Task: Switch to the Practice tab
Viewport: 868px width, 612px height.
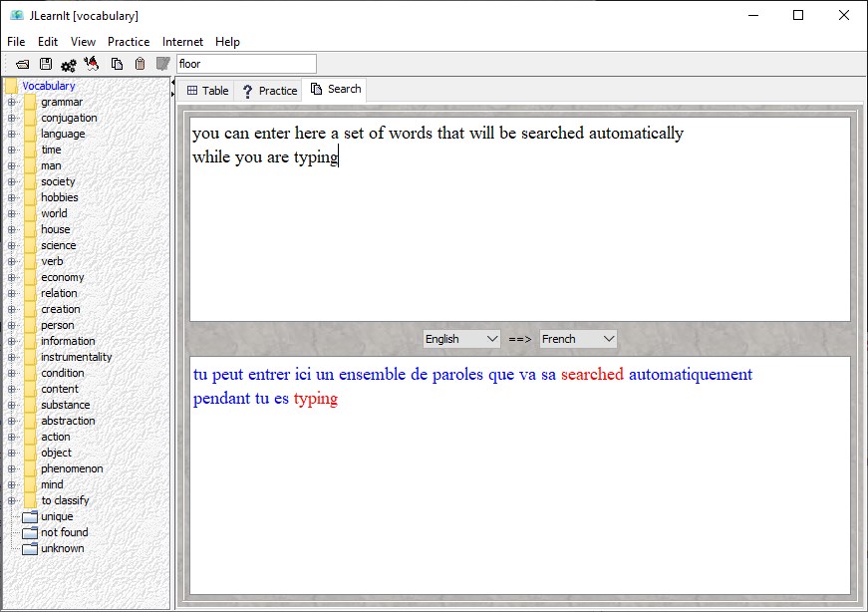Action: pyautogui.click(x=270, y=91)
